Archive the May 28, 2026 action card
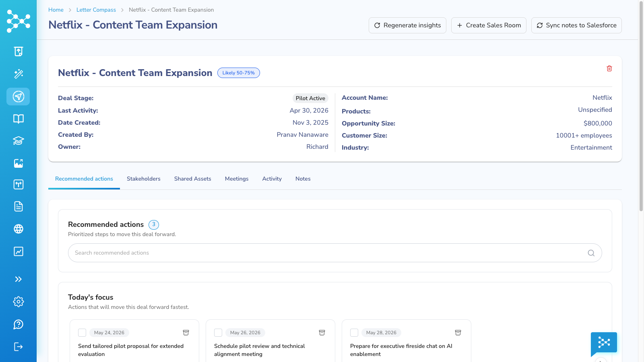 (458, 333)
